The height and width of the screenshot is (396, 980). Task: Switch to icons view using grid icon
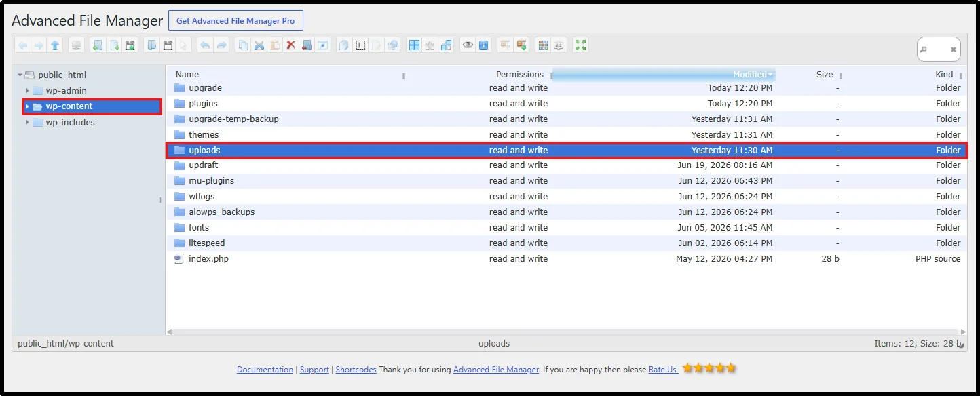point(543,45)
